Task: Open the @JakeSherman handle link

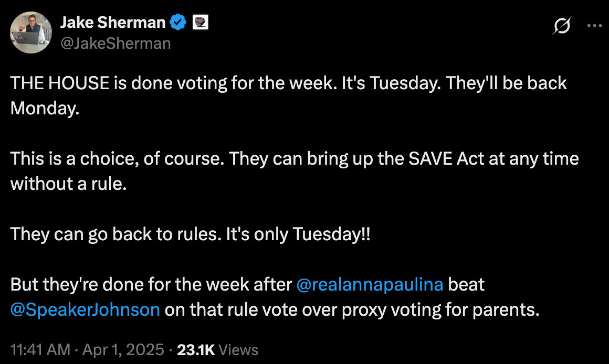Action: [115, 44]
